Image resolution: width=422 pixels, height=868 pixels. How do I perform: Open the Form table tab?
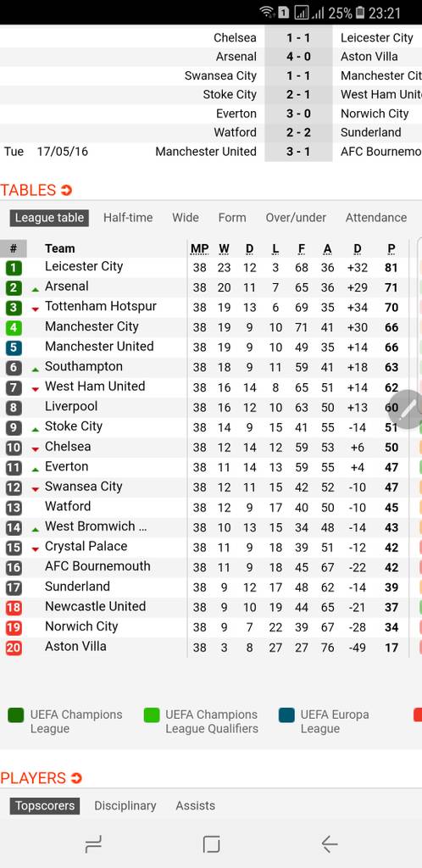pyautogui.click(x=232, y=218)
